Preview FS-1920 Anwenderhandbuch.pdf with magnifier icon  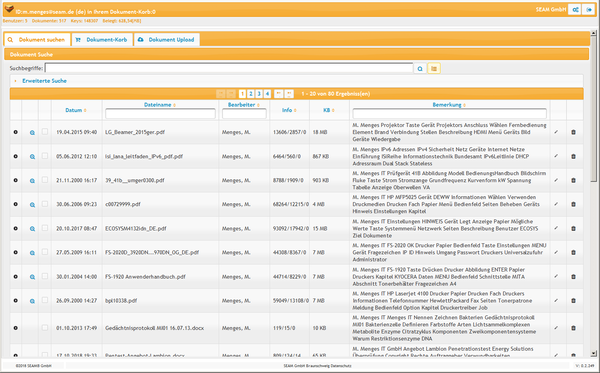(32, 277)
